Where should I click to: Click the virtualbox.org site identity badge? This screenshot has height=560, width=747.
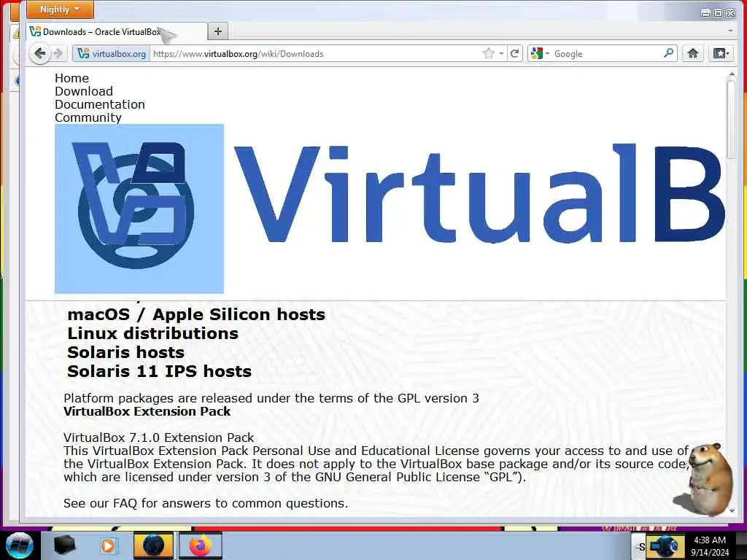(112, 54)
